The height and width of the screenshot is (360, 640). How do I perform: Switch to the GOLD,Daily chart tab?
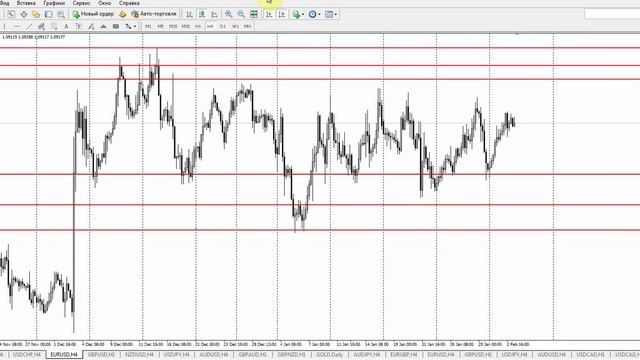pos(329,355)
